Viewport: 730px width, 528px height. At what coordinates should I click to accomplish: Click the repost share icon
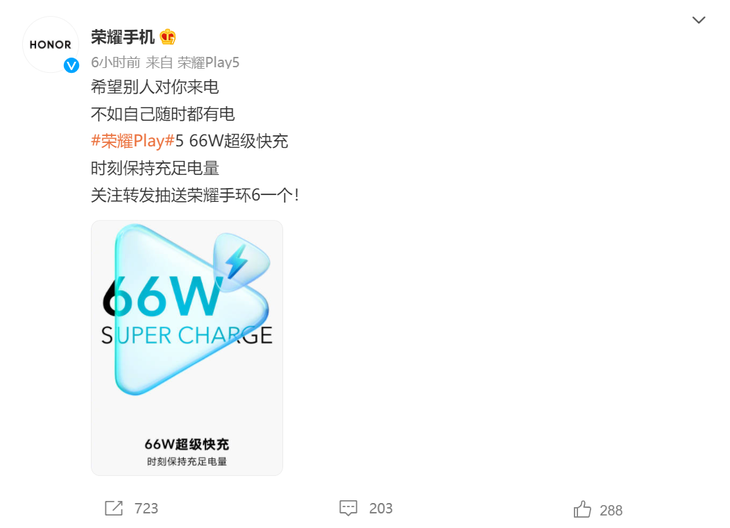point(114,508)
